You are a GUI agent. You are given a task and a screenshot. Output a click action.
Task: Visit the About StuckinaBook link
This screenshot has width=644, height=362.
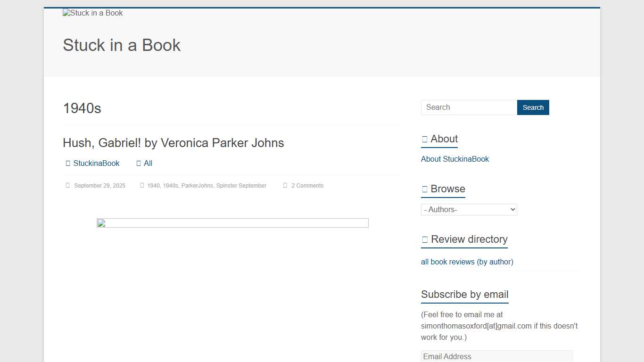[x=454, y=159]
